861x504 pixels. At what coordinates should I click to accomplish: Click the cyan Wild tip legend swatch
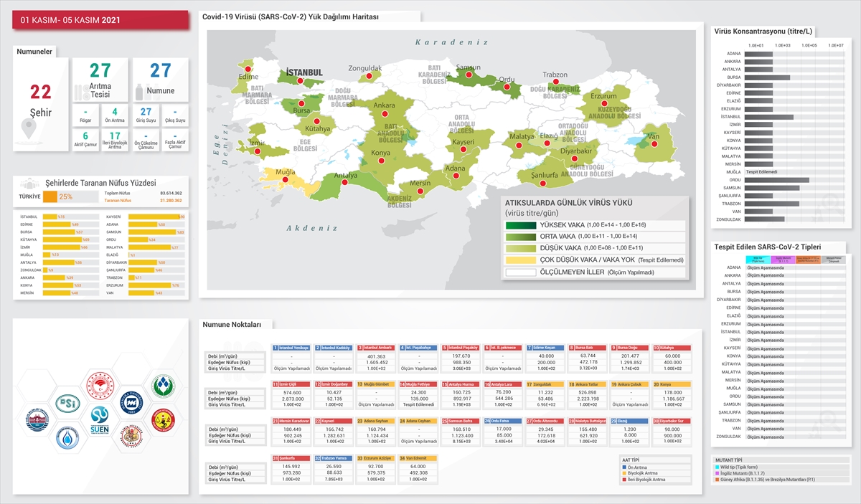point(716,467)
